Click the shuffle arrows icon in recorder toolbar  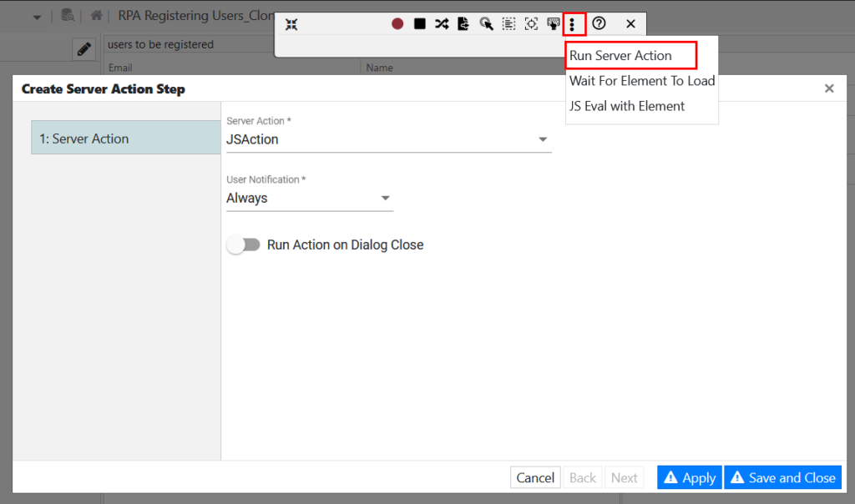coord(442,24)
